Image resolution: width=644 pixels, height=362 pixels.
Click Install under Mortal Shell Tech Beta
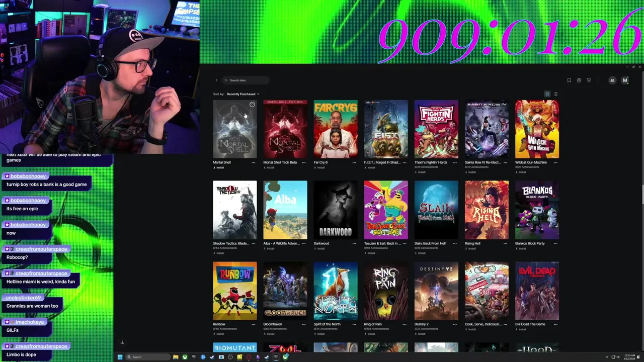[270, 167]
